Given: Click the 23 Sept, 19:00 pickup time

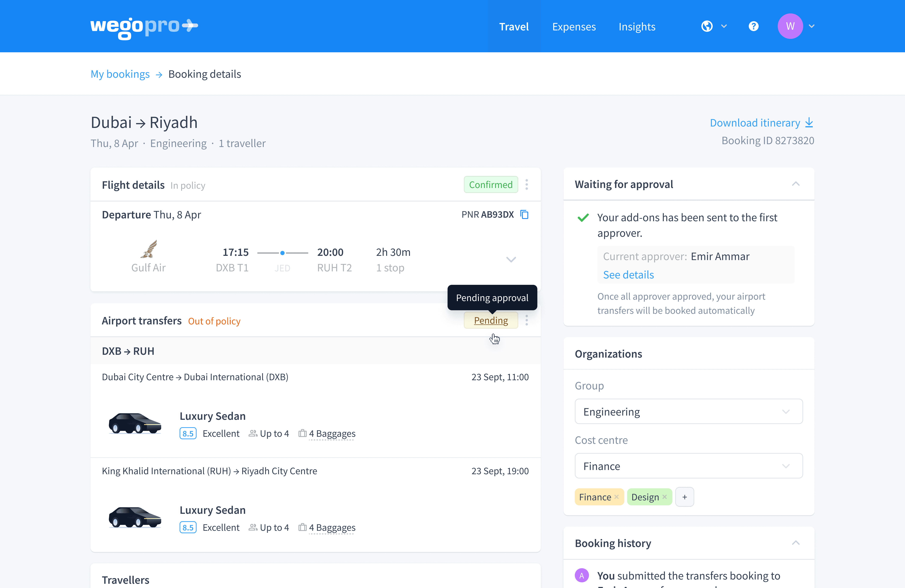Looking at the screenshot, I should pyautogui.click(x=500, y=471).
